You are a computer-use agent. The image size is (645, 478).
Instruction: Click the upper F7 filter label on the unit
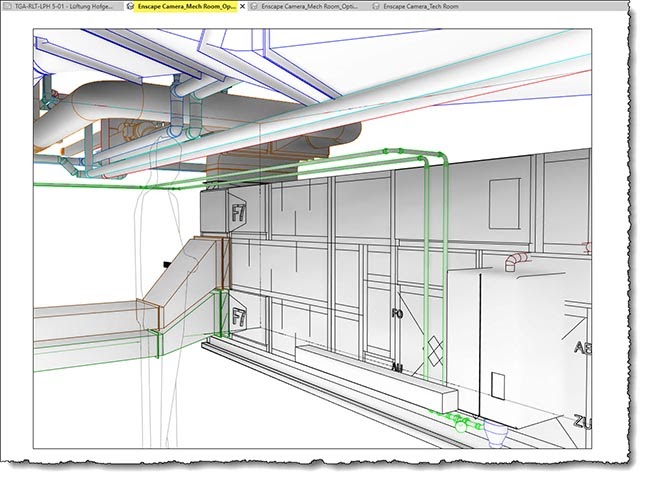click(238, 213)
